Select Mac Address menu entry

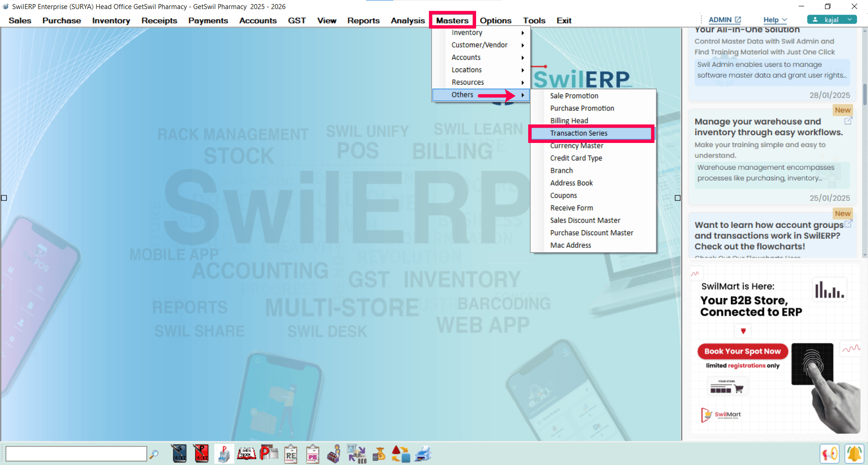coord(593,245)
